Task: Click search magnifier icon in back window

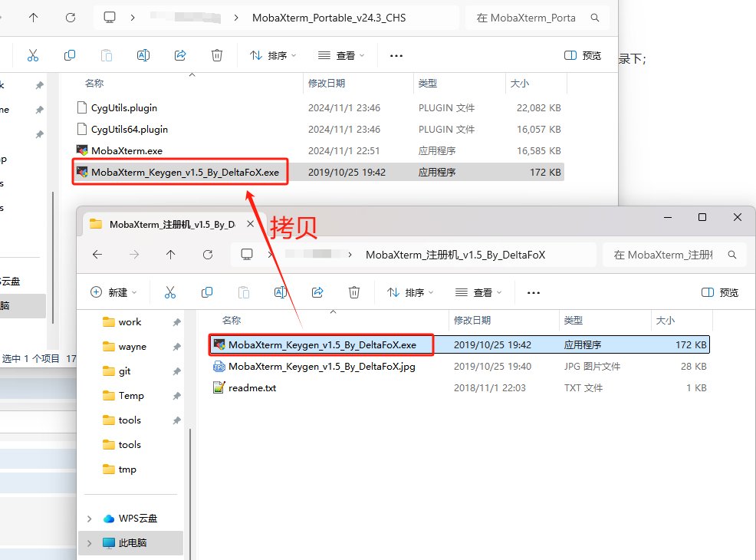Action: pyautogui.click(x=595, y=18)
